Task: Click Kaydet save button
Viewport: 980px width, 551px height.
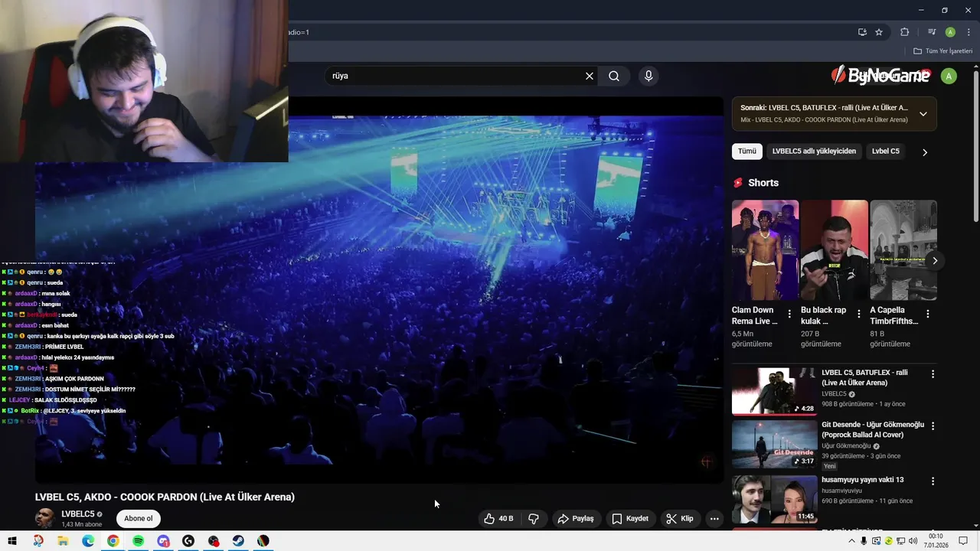Action: 630,519
